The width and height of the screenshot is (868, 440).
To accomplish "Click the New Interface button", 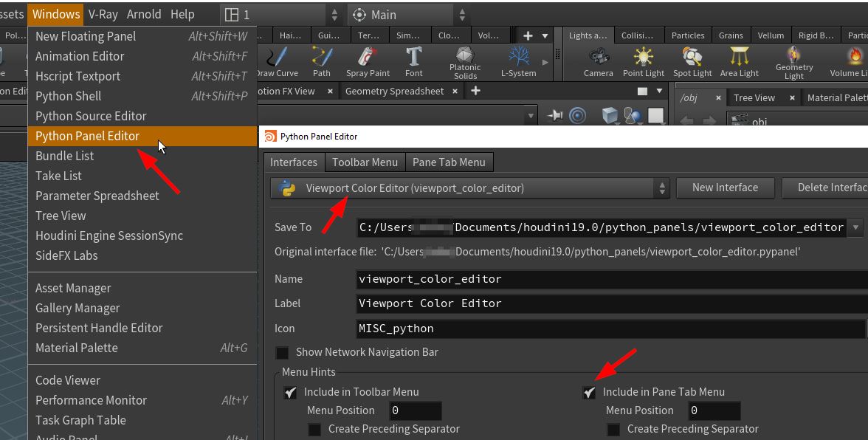I will (x=725, y=188).
